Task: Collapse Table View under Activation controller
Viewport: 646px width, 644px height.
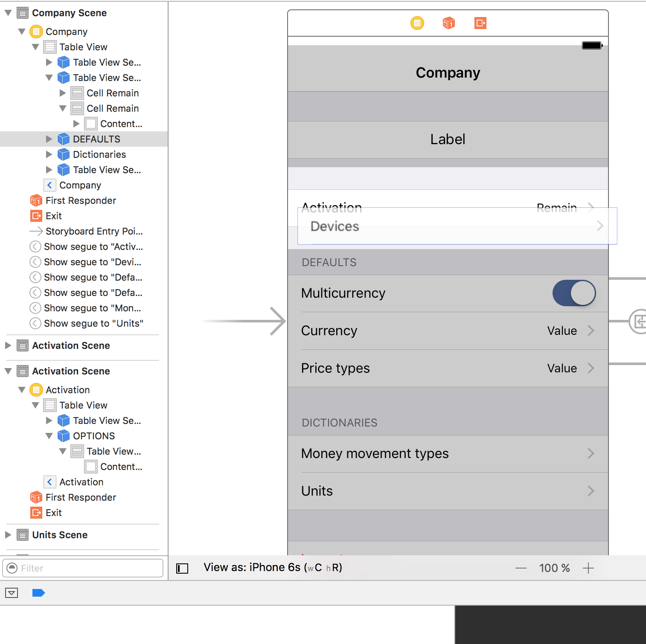Action: point(35,405)
